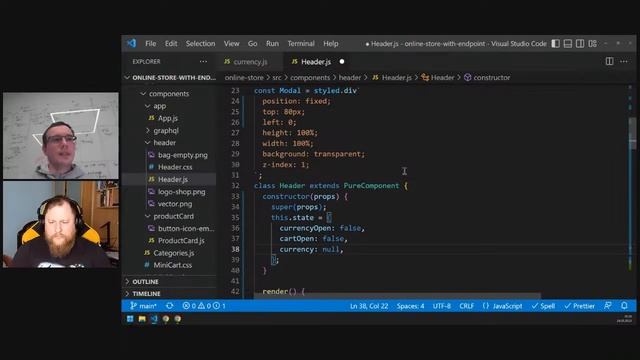Click the unsaved dot on Header.js tab
This screenshot has height=360, width=640.
342,62
